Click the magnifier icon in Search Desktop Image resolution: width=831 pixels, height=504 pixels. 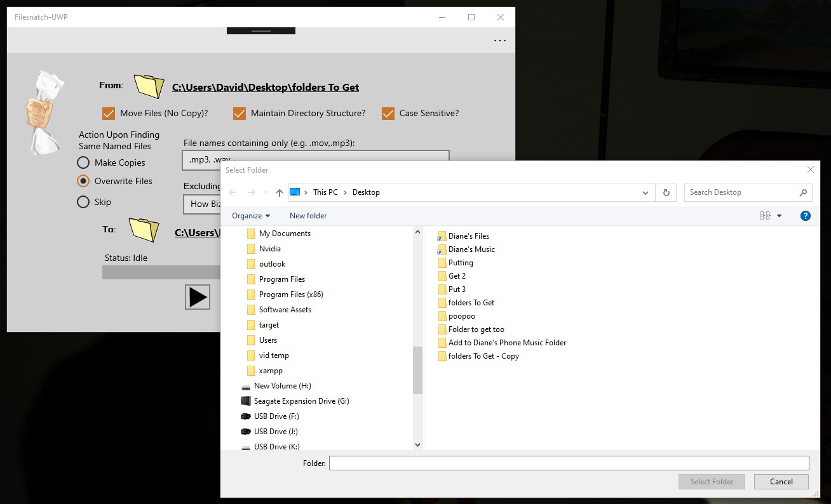click(804, 192)
